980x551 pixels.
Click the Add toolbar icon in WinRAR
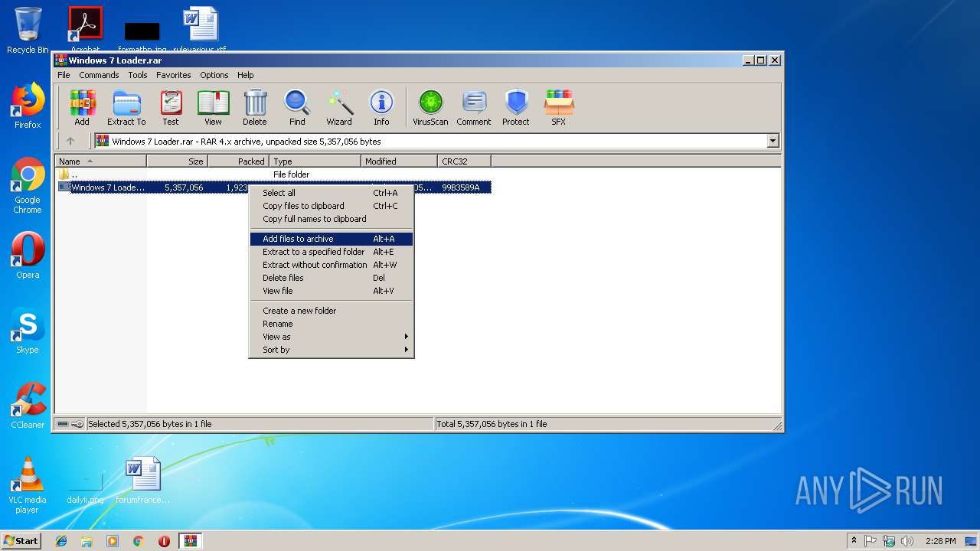[x=82, y=108]
